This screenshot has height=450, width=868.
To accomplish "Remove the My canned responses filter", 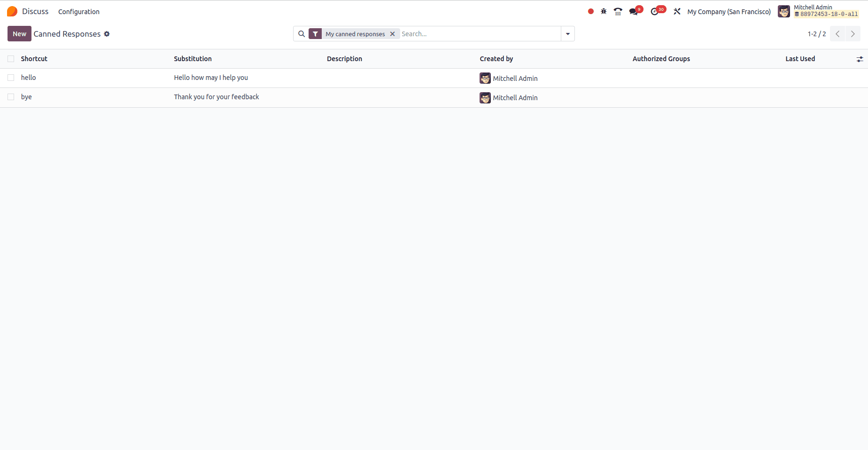I will tap(393, 33).
